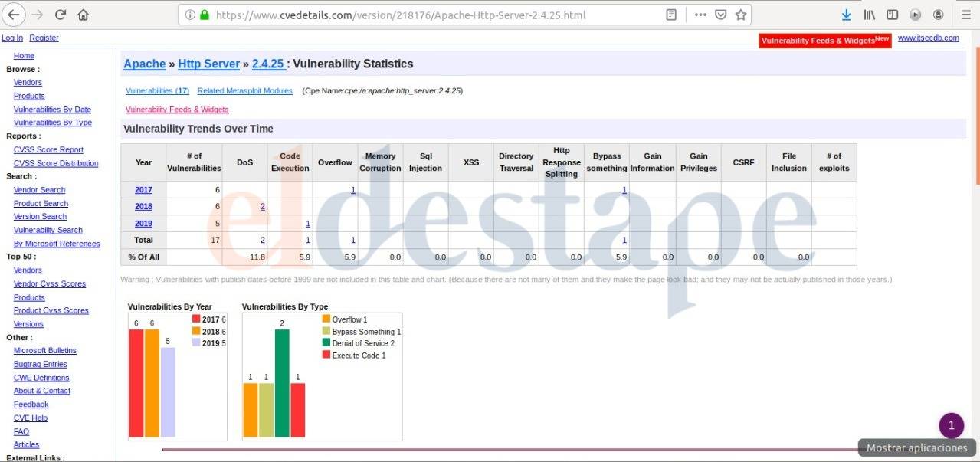The width and height of the screenshot is (980, 462).
Task: Open the Vendor Search link
Action: coord(39,190)
